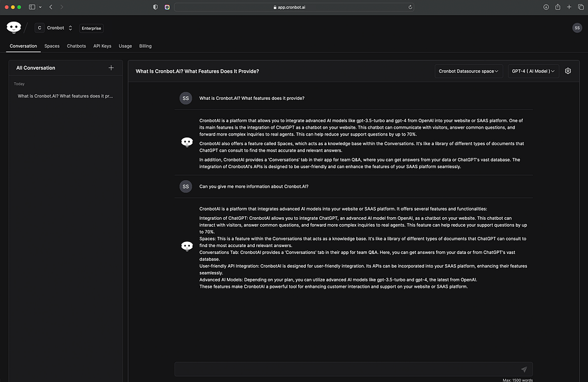Go back with Safari back arrow
Image resolution: width=588 pixels, height=382 pixels.
point(51,7)
